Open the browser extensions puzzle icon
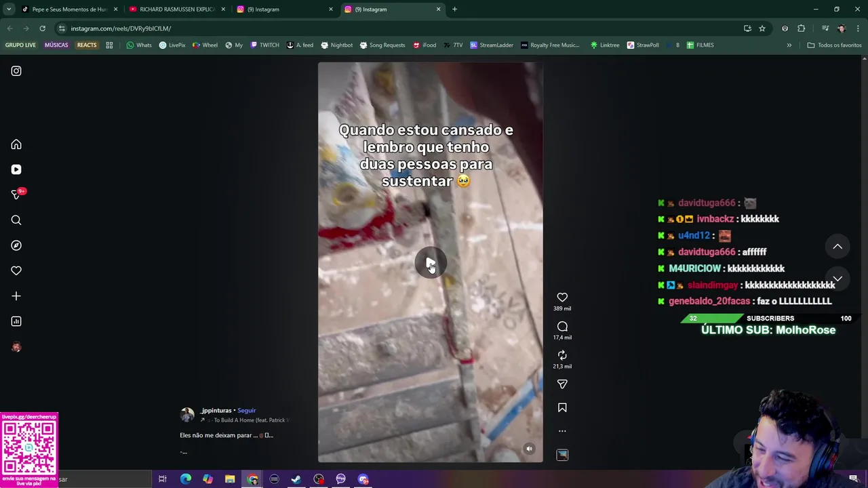The image size is (868, 488). [802, 28]
